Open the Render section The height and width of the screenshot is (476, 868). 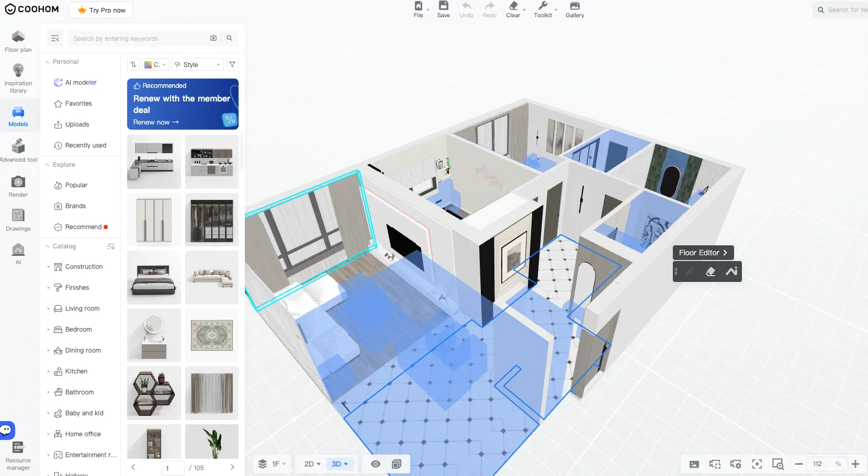pos(18,187)
